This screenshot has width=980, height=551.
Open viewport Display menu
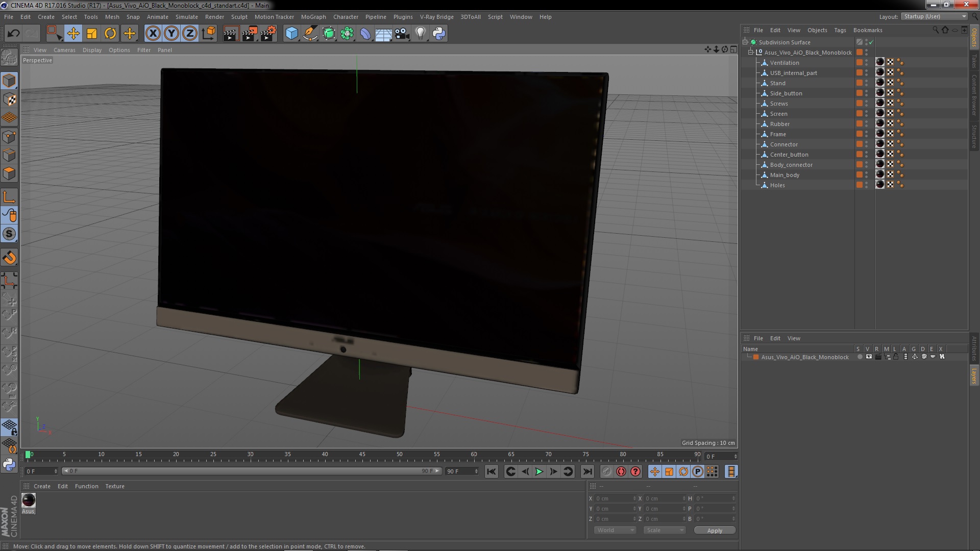coord(92,50)
